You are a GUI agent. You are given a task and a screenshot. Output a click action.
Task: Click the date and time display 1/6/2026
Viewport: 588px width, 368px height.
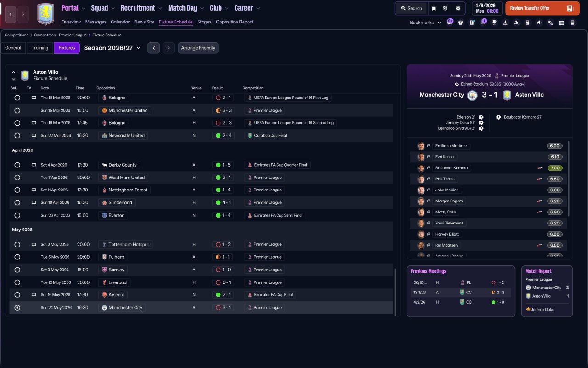click(486, 8)
